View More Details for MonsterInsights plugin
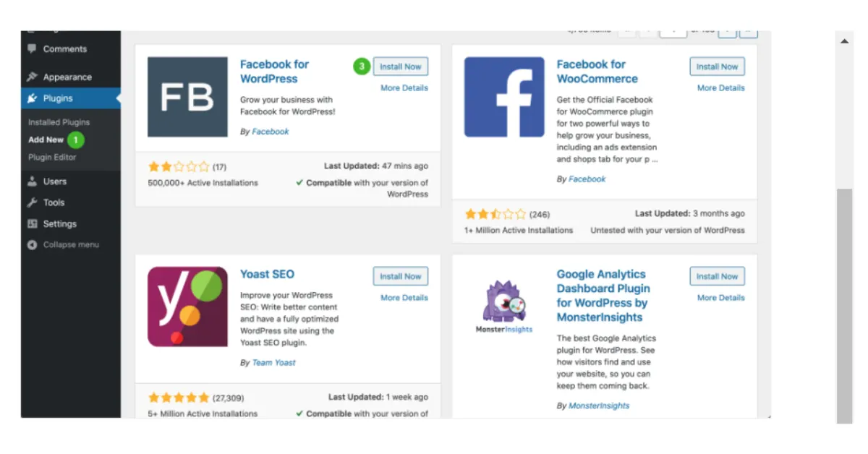The height and width of the screenshot is (454, 868). [720, 298]
